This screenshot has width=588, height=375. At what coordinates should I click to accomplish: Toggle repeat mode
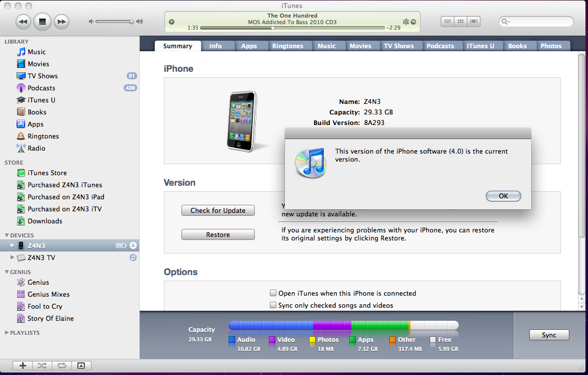click(x=61, y=365)
